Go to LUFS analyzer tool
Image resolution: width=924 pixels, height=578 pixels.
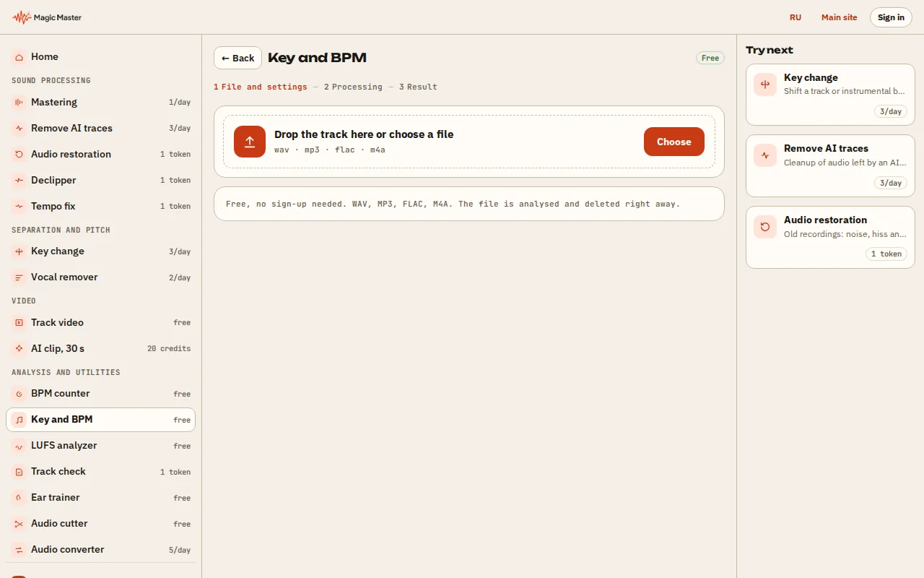point(100,446)
